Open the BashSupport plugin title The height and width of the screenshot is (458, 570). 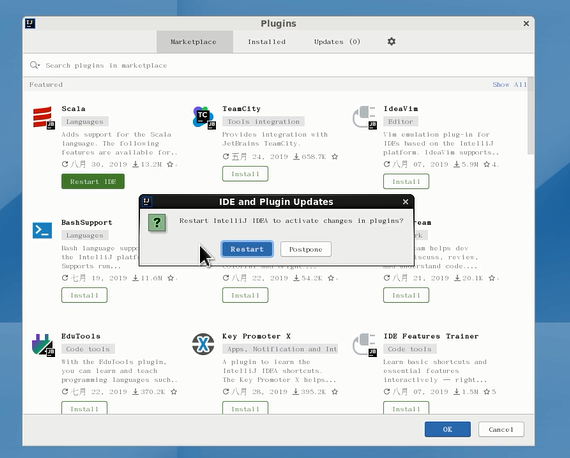pyautogui.click(x=87, y=222)
